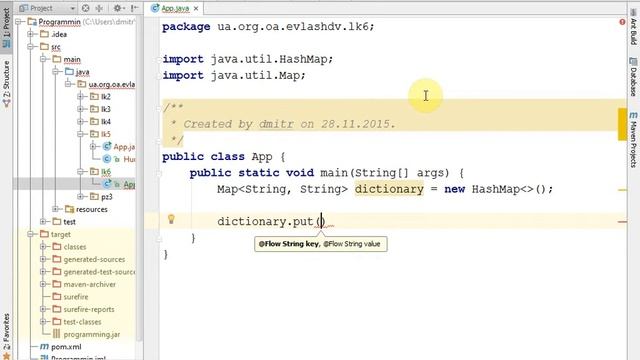Collapse the lk5 package node

pos(81,134)
